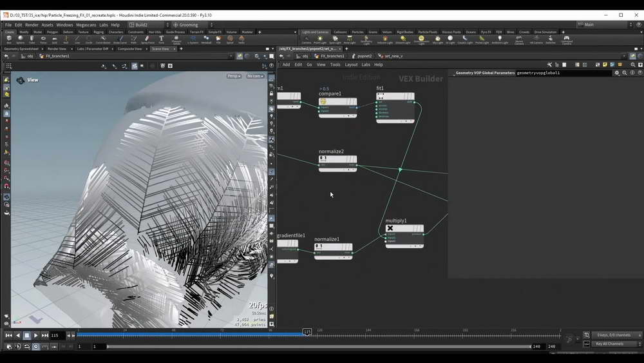Screen dimensions: 644x363
Task: Select the File shelf tool
Action: pos(218,39)
